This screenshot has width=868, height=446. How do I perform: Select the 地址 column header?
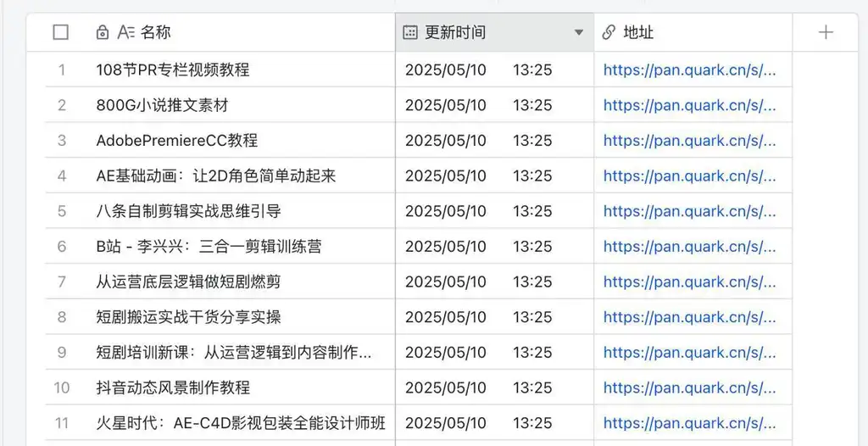point(693,33)
